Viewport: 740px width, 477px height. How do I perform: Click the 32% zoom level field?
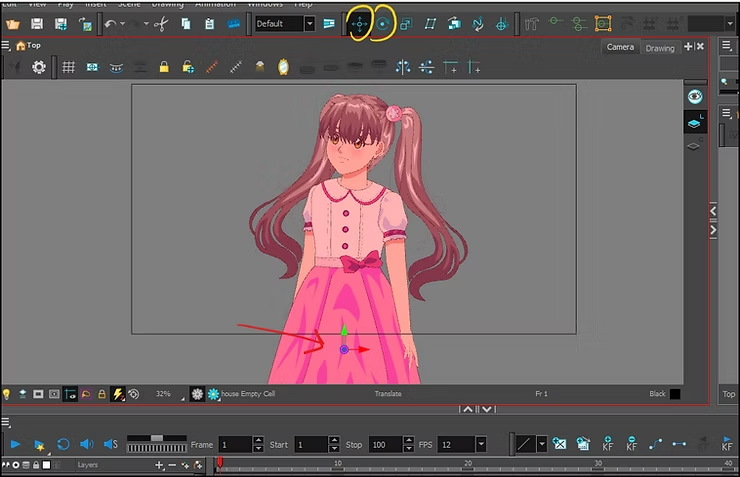point(163,394)
